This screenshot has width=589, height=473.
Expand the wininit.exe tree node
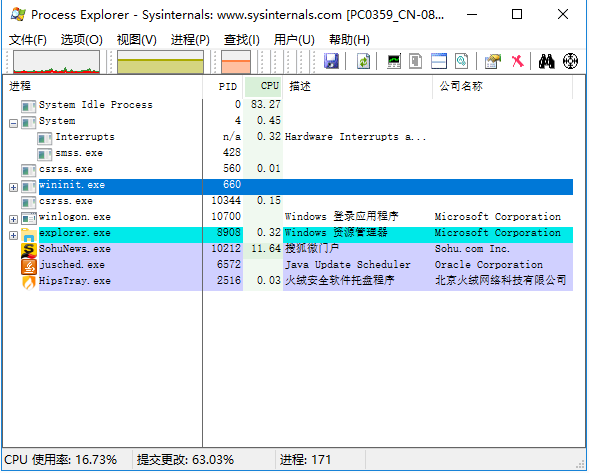[13, 187]
